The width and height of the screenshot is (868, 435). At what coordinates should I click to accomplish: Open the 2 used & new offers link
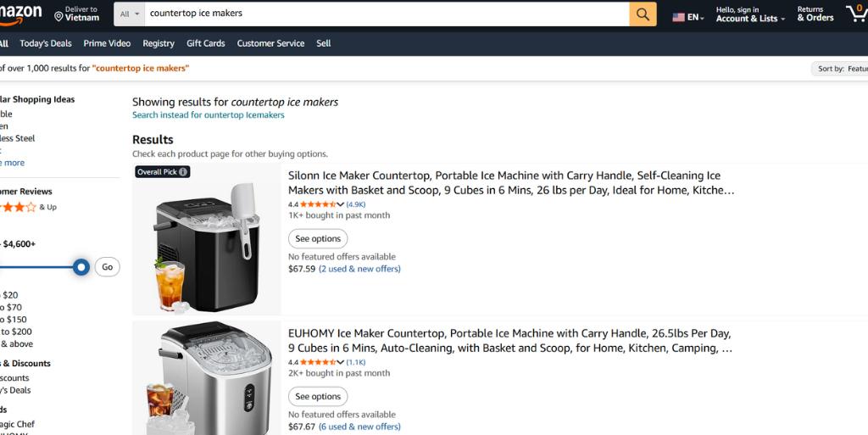pyautogui.click(x=359, y=269)
